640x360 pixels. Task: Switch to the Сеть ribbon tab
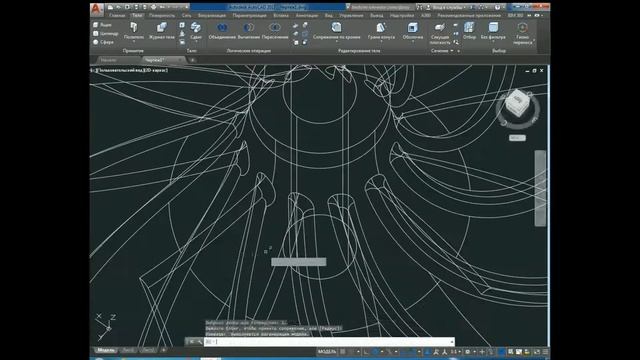point(187,16)
